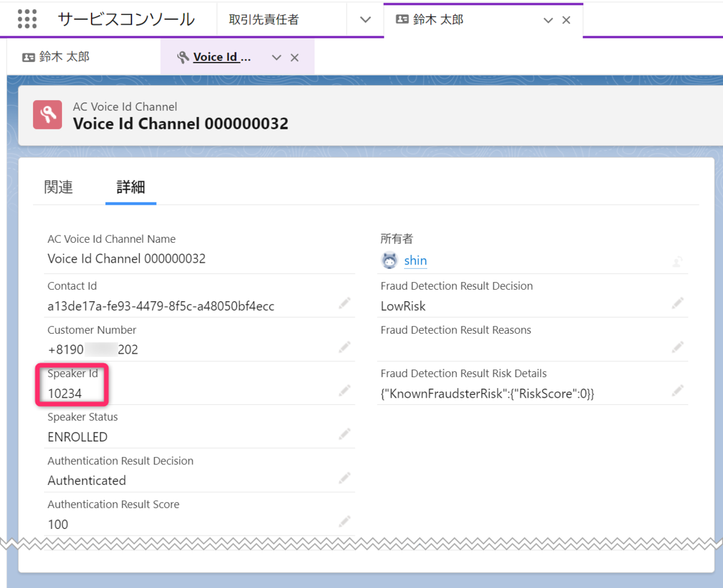The width and height of the screenshot is (723, 588).
Task: Click the pencil icon for Customer Number
Action: 344,346
